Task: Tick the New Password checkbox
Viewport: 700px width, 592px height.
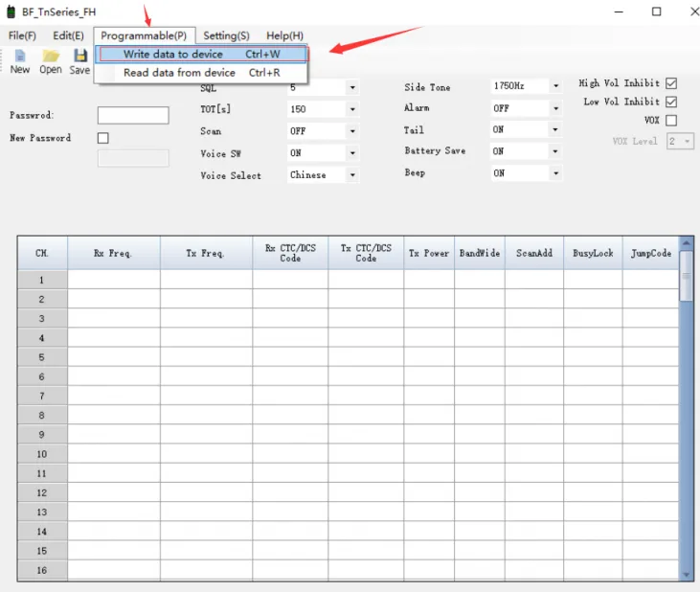Action: (103, 138)
